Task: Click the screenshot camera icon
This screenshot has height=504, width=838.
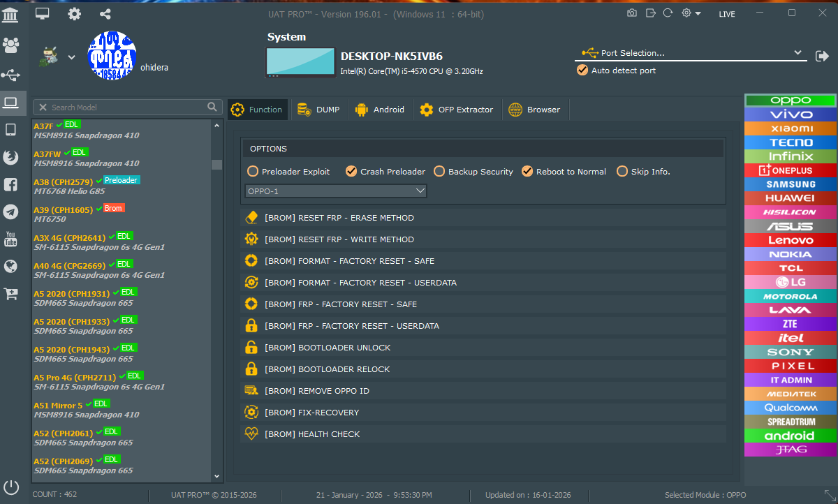Action: coord(632,13)
